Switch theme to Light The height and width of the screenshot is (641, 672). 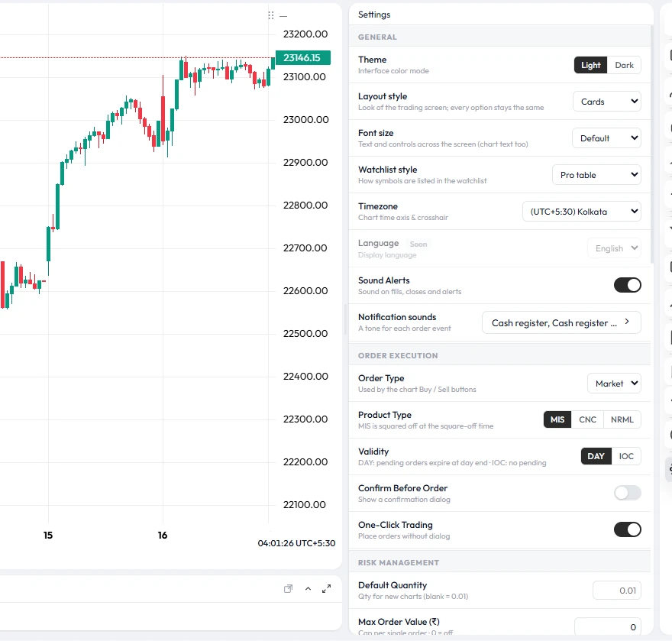click(x=590, y=65)
